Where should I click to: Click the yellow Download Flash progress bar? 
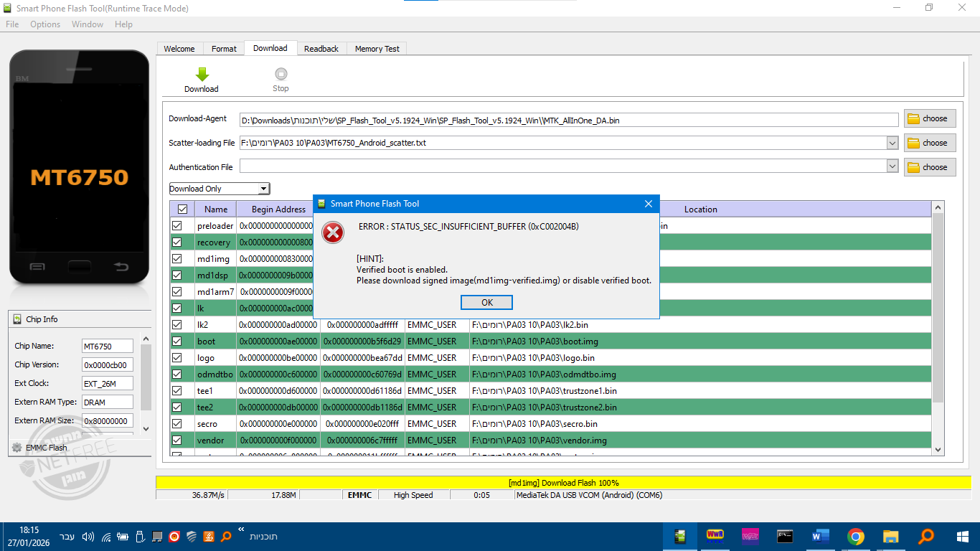point(563,483)
